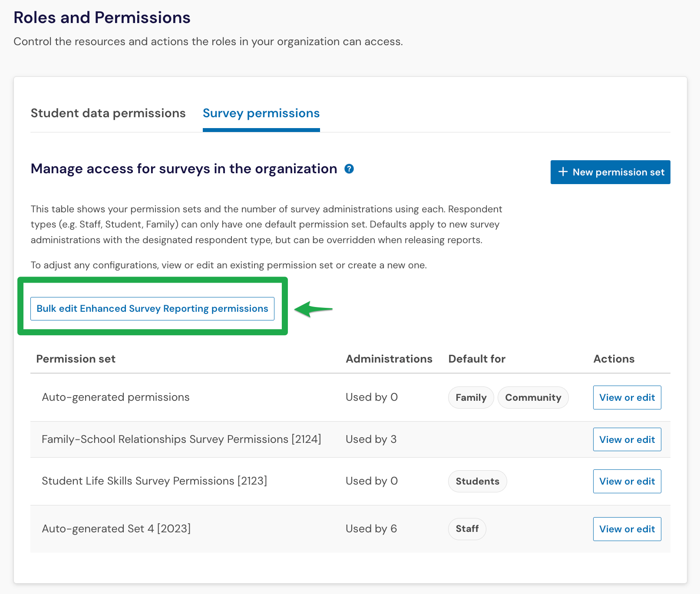Click the Staff default tag
700x594 pixels.
click(467, 529)
